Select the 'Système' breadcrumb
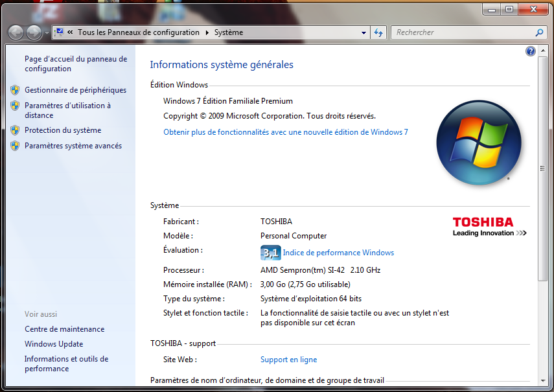The image size is (554, 392). [x=229, y=32]
